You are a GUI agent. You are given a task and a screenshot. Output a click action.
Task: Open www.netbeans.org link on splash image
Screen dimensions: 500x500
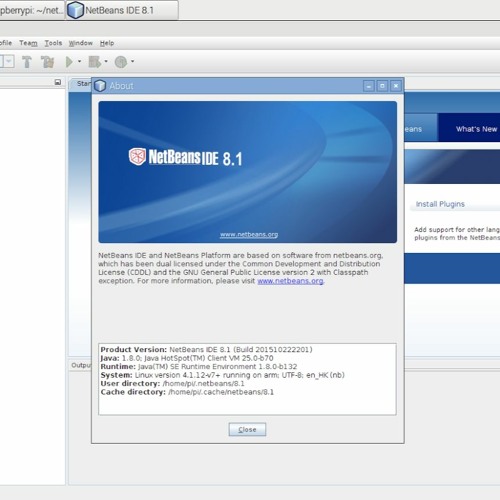(249, 234)
